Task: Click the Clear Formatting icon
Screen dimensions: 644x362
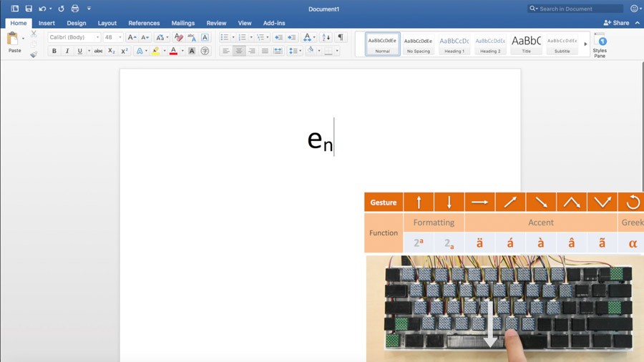Action: 179,37
